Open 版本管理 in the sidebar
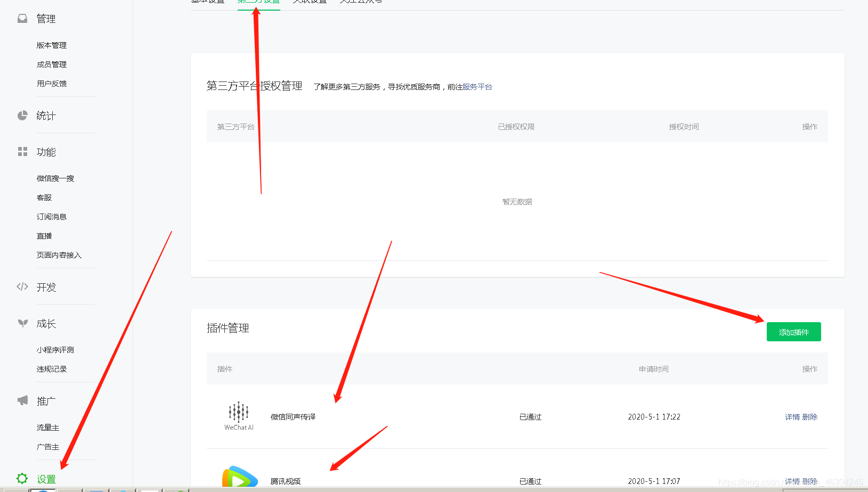Viewport: 868px width, 492px height. [x=52, y=45]
